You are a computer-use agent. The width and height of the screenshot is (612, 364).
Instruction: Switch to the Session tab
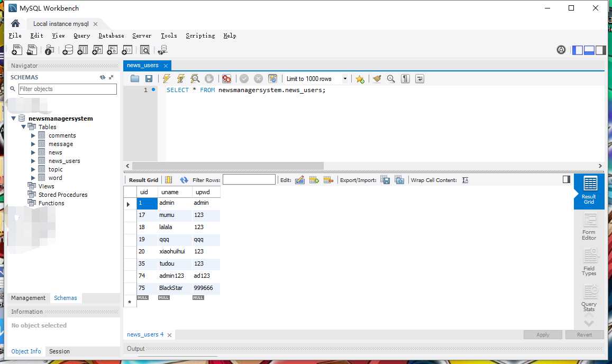point(59,351)
